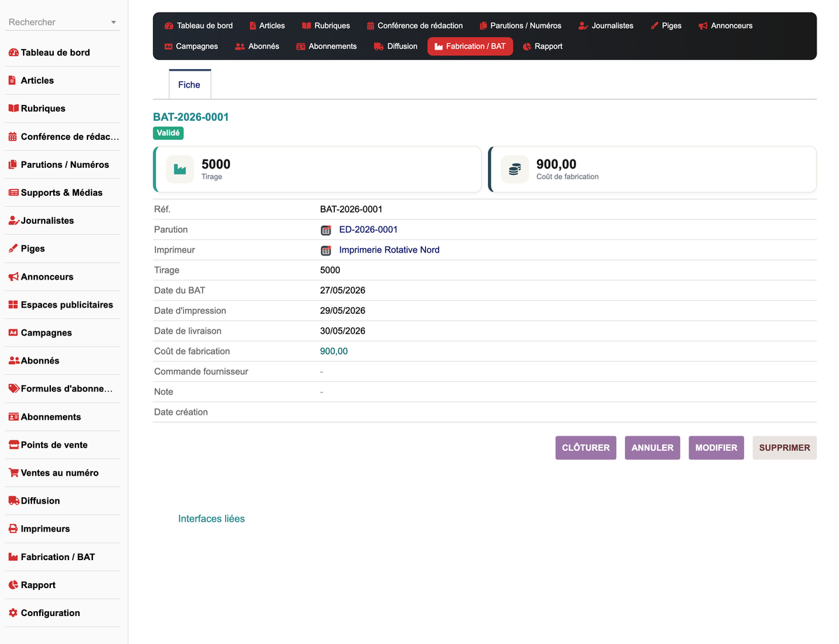Click the Espaces publicitaires grid icon

(13, 305)
